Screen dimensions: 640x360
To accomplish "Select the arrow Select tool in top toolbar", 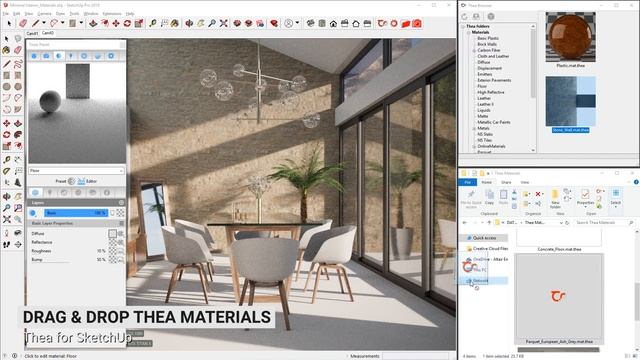I will (9, 24).
